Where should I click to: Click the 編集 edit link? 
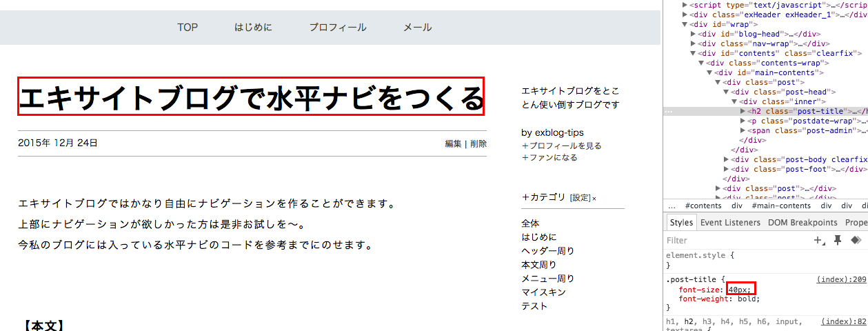tap(453, 143)
